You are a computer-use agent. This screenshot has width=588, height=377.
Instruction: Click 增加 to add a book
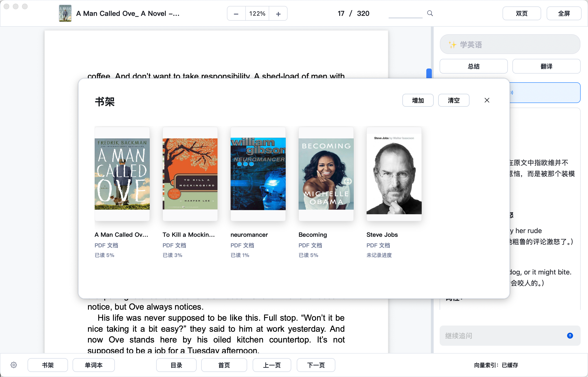point(418,100)
